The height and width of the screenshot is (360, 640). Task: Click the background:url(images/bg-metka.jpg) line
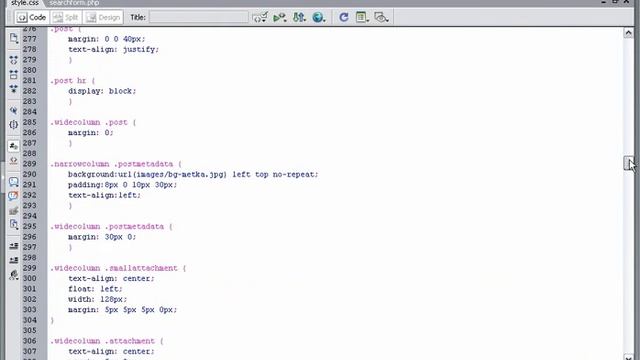[x=193, y=174]
